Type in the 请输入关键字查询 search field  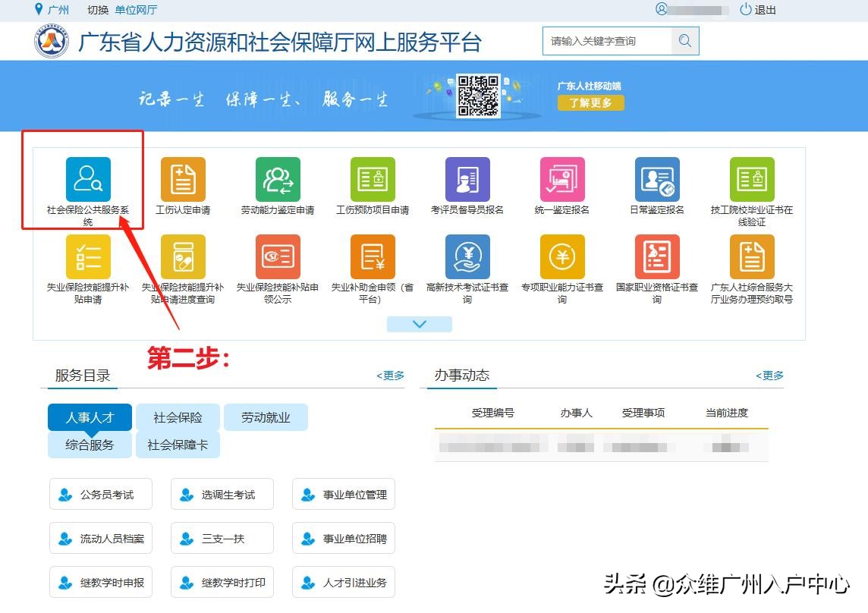click(607, 41)
